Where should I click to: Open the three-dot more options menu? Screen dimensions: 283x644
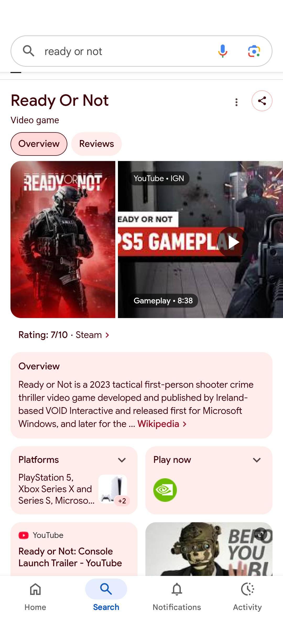[x=236, y=102]
